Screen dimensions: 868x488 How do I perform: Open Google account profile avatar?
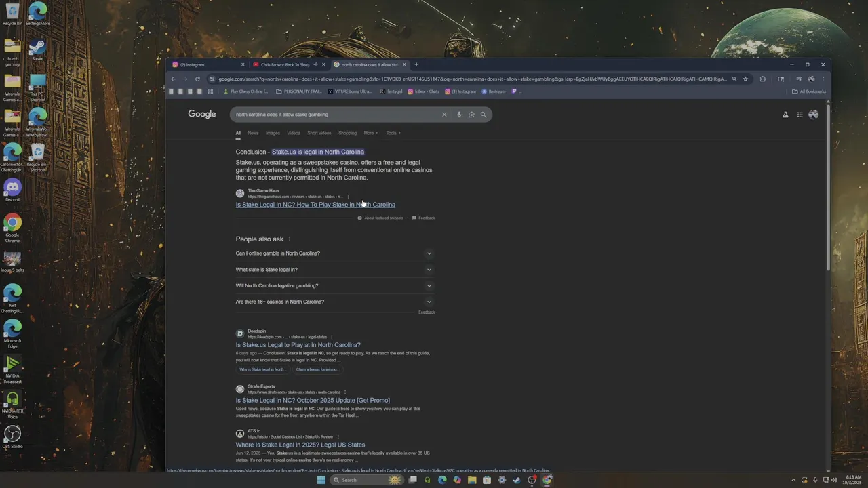(813, 115)
